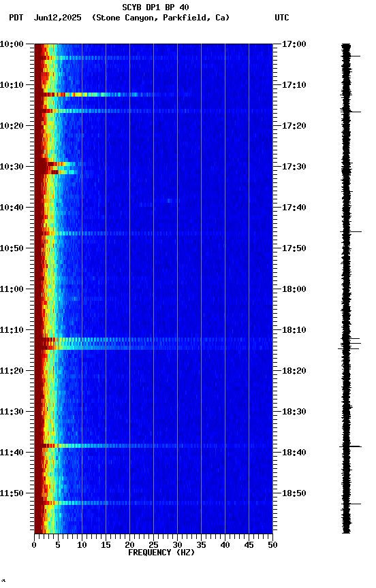Click the '30' frequency axis label
Viewport: 376px width, 588px height.
coord(177,545)
